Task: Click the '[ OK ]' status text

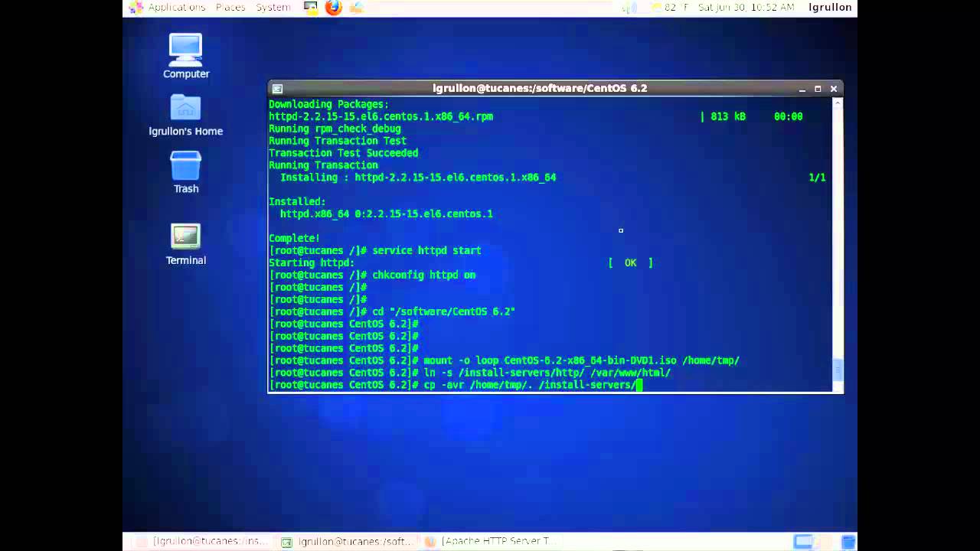Action: (631, 262)
